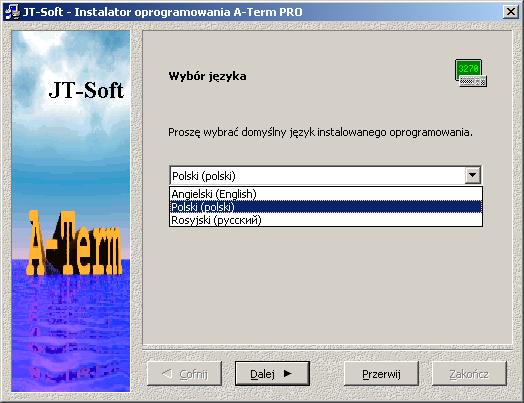This screenshot has width=524, height=403.
Task: Collapse the language dropdown with its arrow
Action: [473, 175]
